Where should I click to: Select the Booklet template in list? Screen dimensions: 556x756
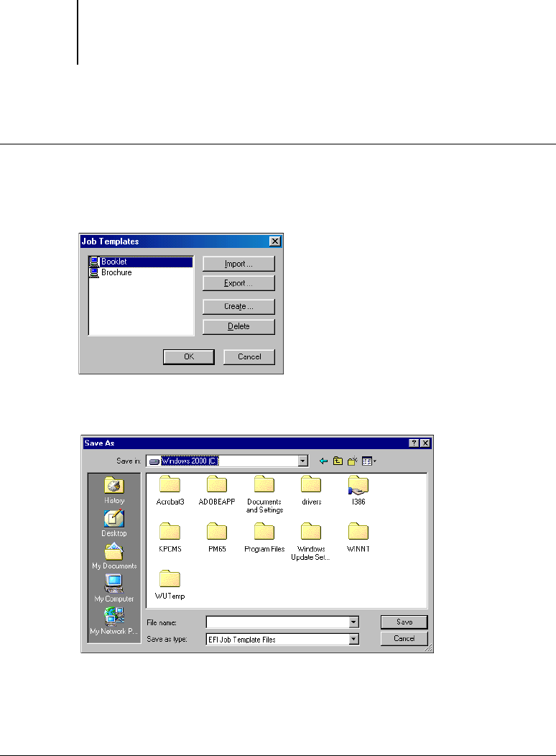coord(113,262)
